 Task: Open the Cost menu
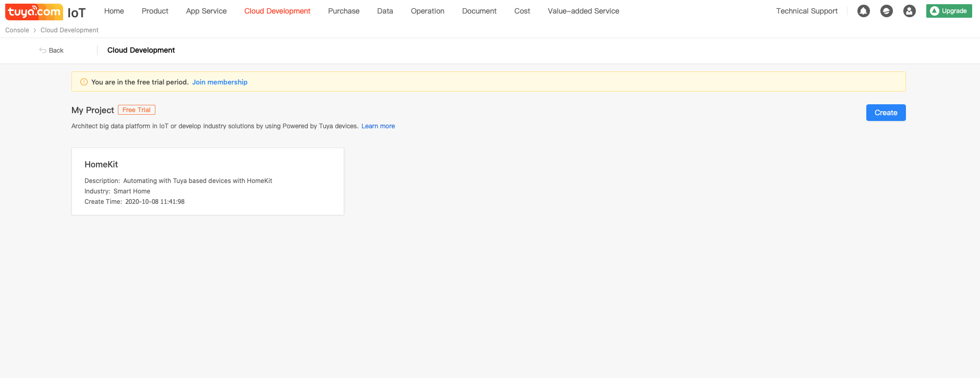coord(522,11)
